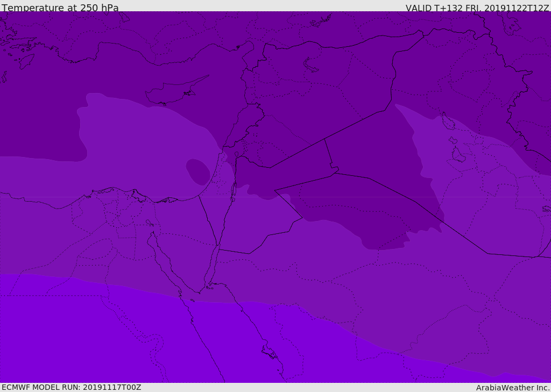Click the small dark oval off the Levant coast

click(198, 172)
